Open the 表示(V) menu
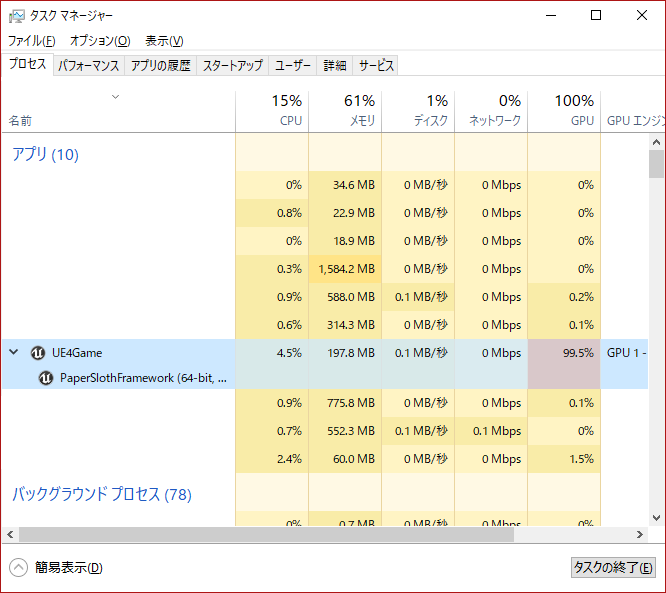666x593 pixels. click(164, 41)
